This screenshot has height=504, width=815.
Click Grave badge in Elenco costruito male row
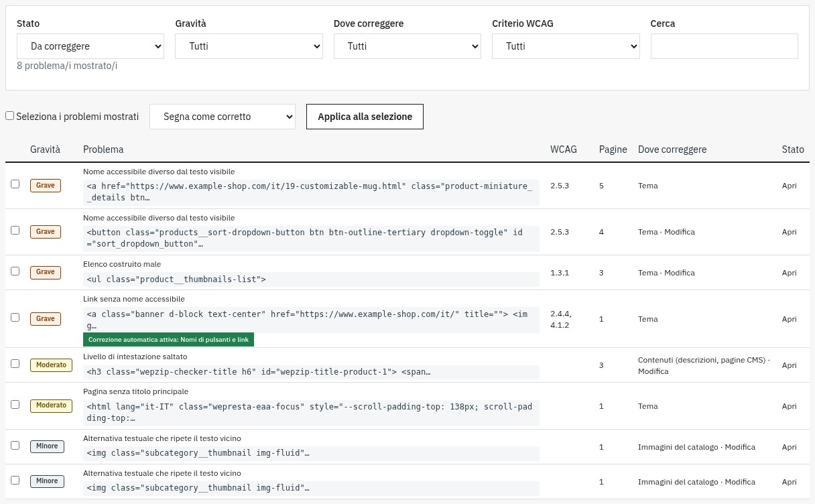[46, 272]
